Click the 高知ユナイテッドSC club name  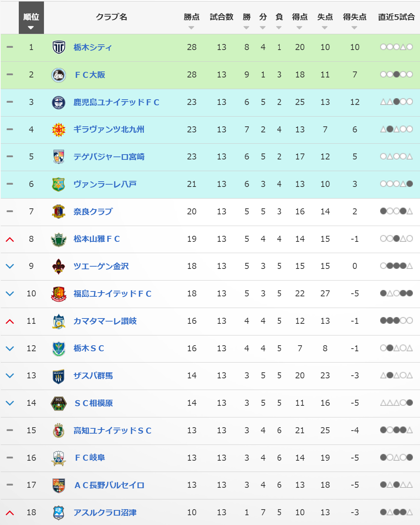pos(112,431)
